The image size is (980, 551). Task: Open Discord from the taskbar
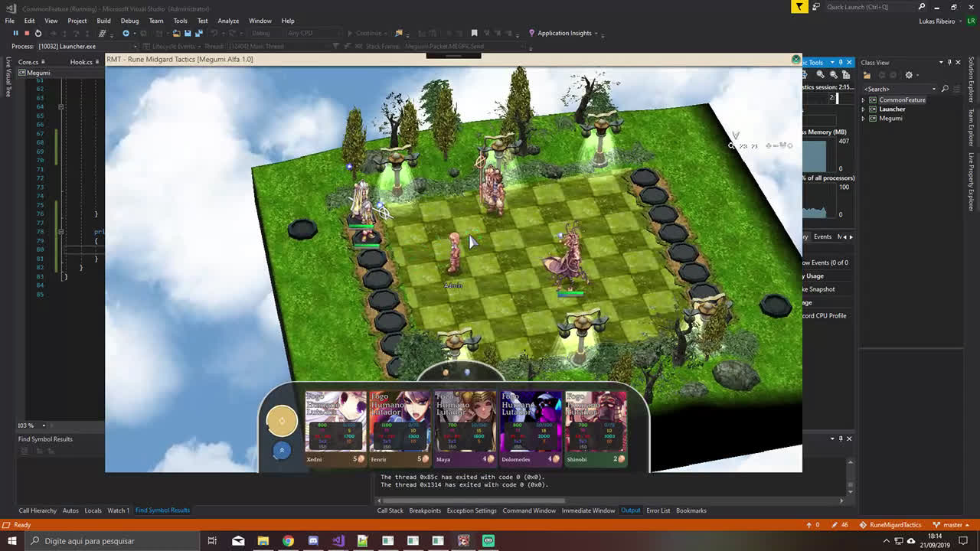tap(312, 541)
